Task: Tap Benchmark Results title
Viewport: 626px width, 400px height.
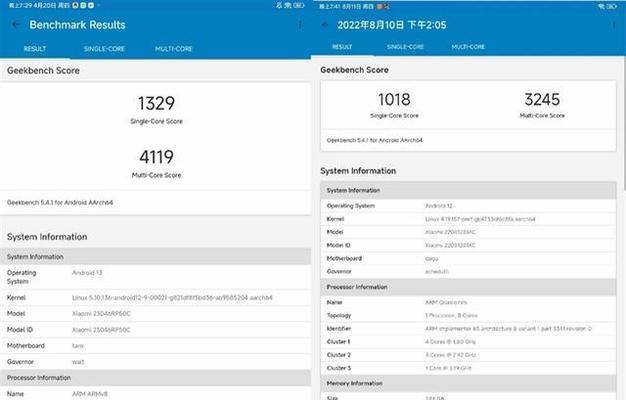Action: click(x=77, y=25)
